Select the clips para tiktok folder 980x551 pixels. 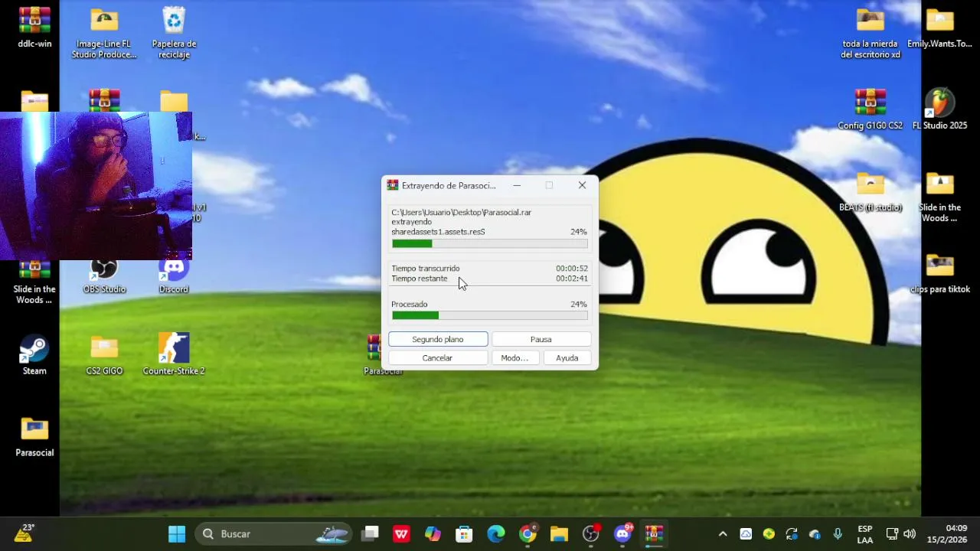939,273
